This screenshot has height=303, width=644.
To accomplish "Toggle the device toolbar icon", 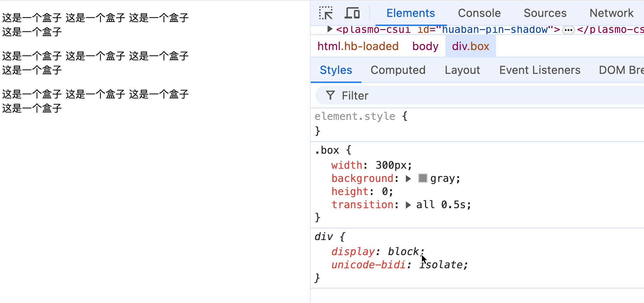I will click(352, 13).
